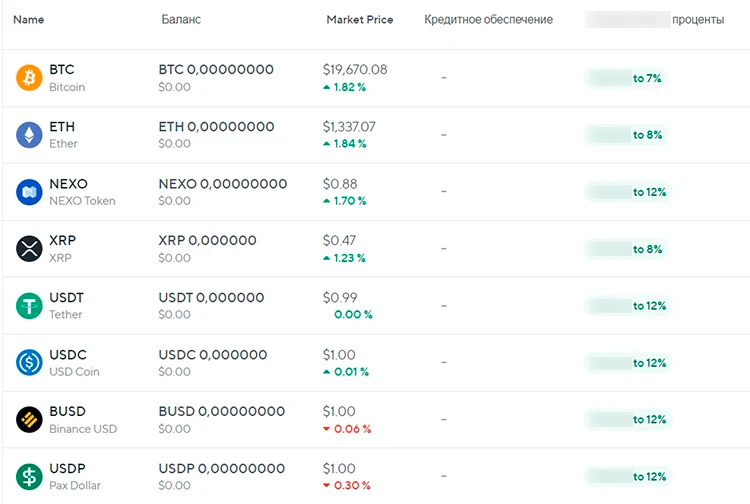Click the Binance USD icon
750x504 pixels.
[29, 420]
